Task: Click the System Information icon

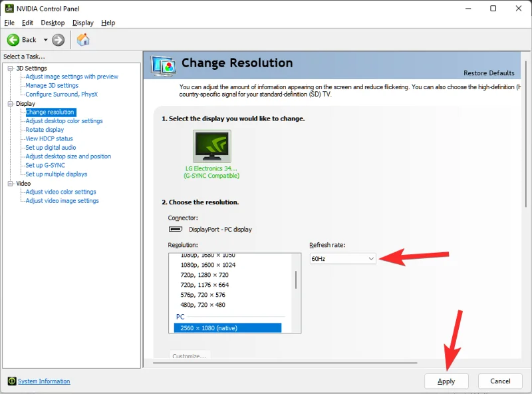Action: pyautogui.click(x=12, y=381)
